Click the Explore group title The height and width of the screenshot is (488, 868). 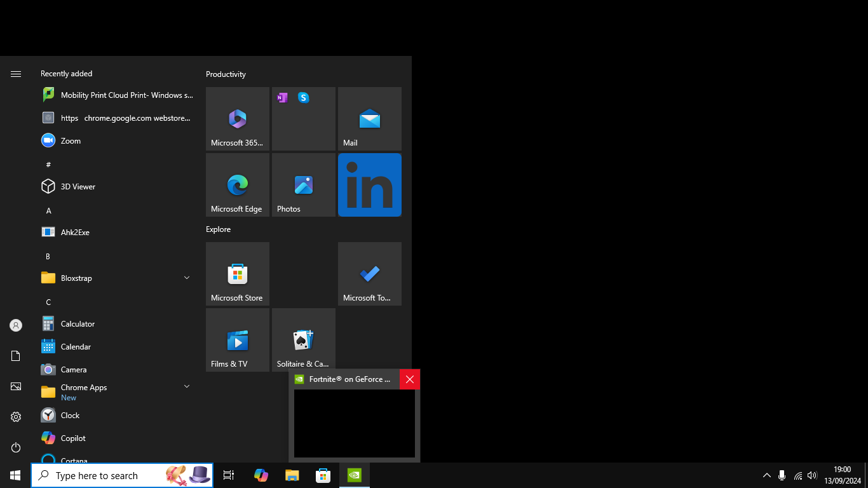[218, 229]
